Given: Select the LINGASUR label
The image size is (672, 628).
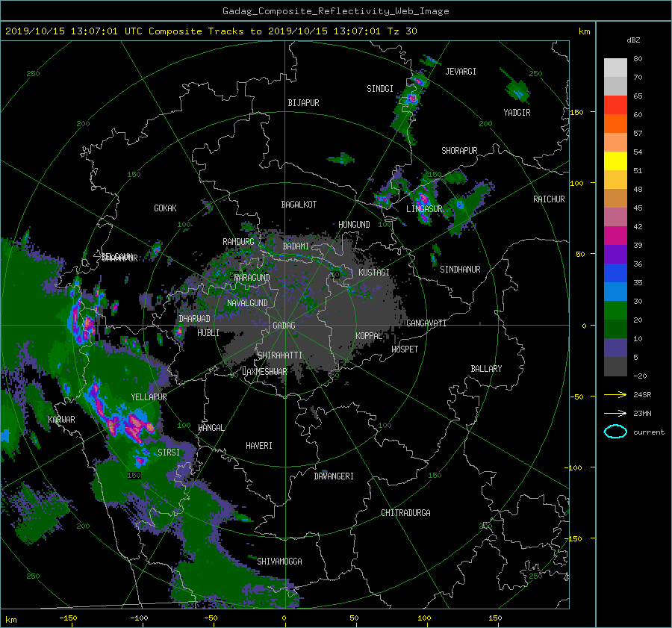Looking at the screenshot, I should coord(424,209).
